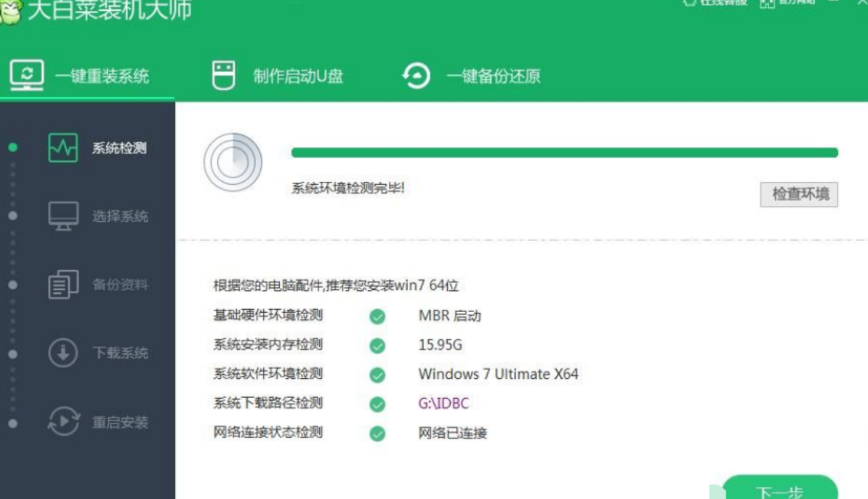Click green checkmark for 基础硬件环境检测
Screen dimensions: 868x499
coord(377,316)
